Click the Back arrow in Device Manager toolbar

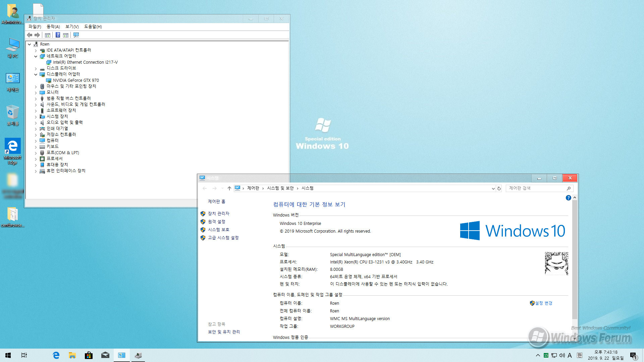[30, 35]
